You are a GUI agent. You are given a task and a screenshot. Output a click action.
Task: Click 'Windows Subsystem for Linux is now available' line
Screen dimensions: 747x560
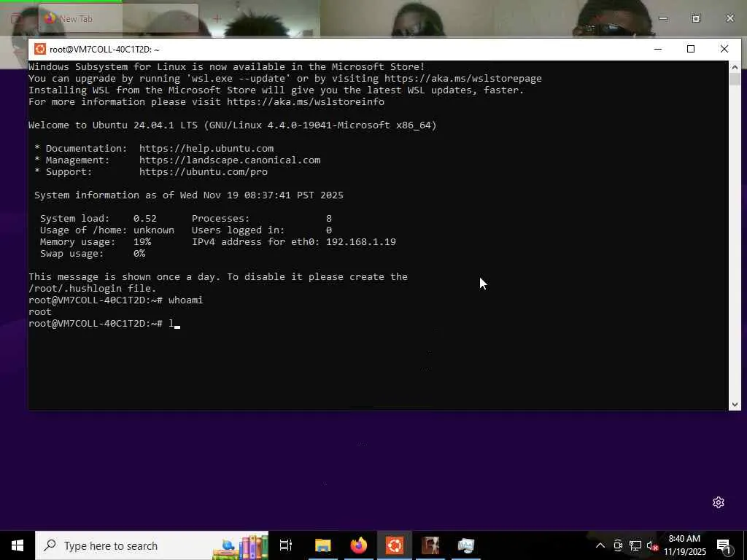pos(227,66)
